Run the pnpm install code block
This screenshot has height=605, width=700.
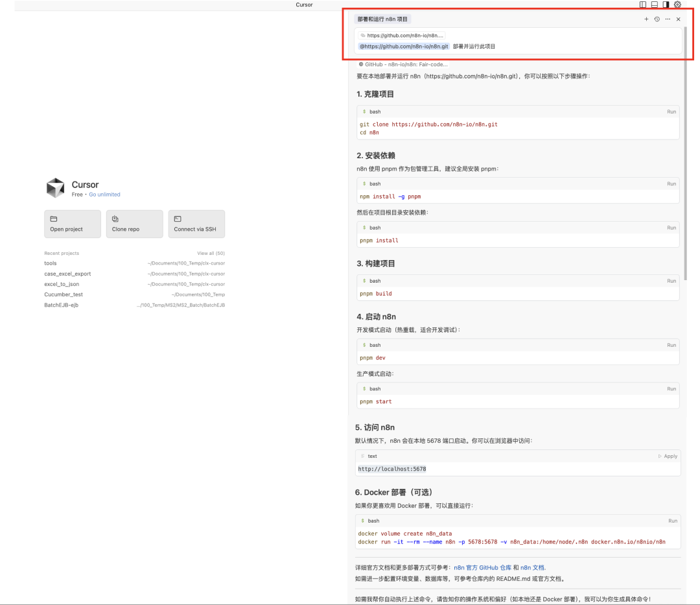671,228
